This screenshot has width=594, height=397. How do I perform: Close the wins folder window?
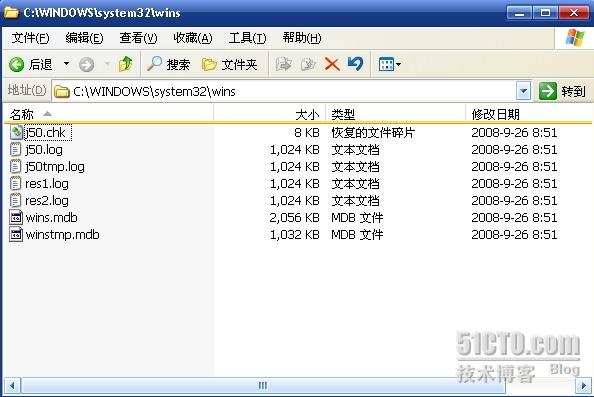(x=574, y=13)
